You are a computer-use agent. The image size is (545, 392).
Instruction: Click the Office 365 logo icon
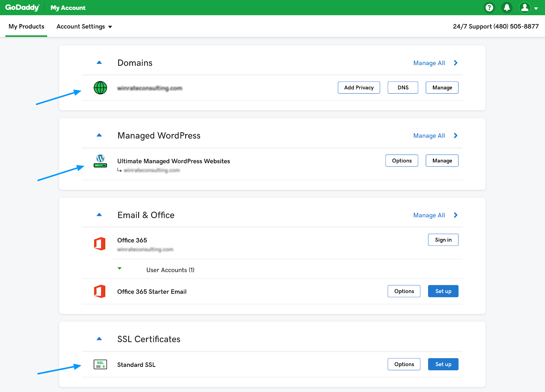[x=100, y=244]
